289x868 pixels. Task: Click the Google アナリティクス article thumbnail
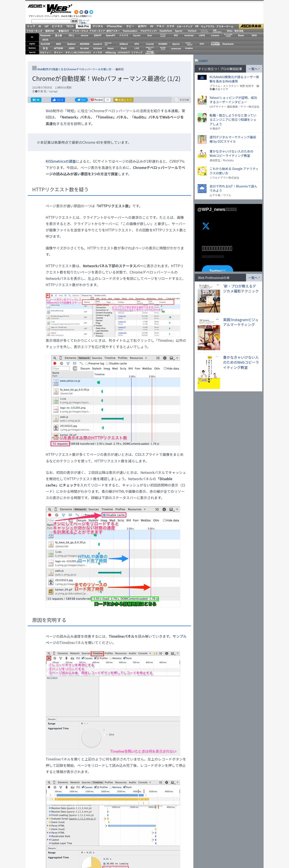pos(202,171)
